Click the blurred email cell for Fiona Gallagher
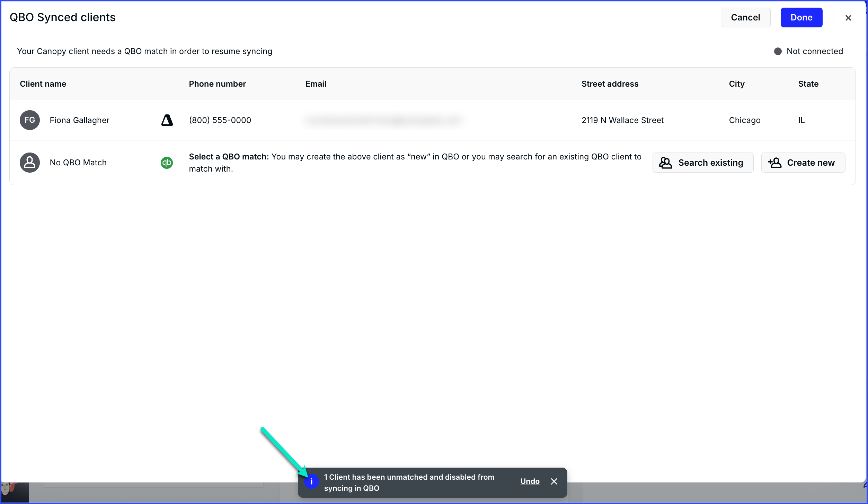The width and height of the screenshot is (868, 504). pos(384,120)
